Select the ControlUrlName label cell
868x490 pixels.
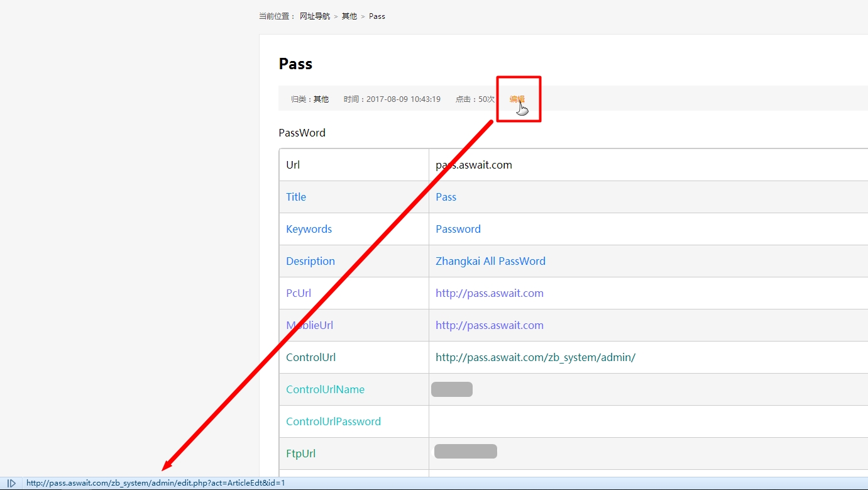coord(325,389)
